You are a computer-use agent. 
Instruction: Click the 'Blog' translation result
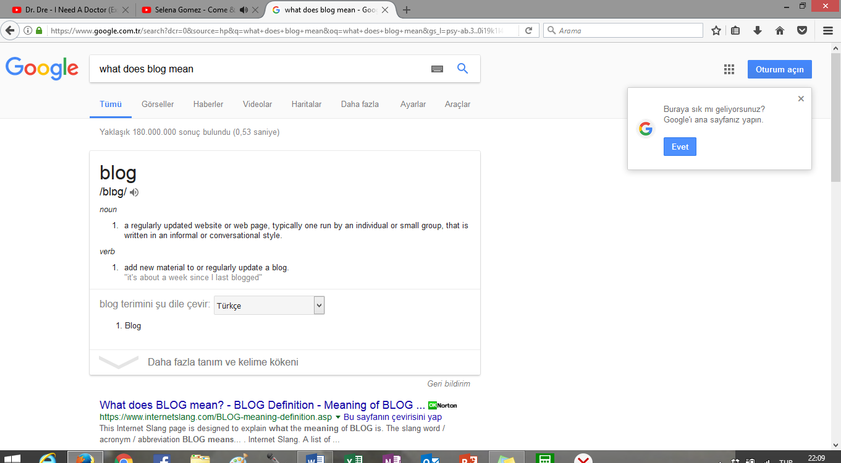point(132,326)
